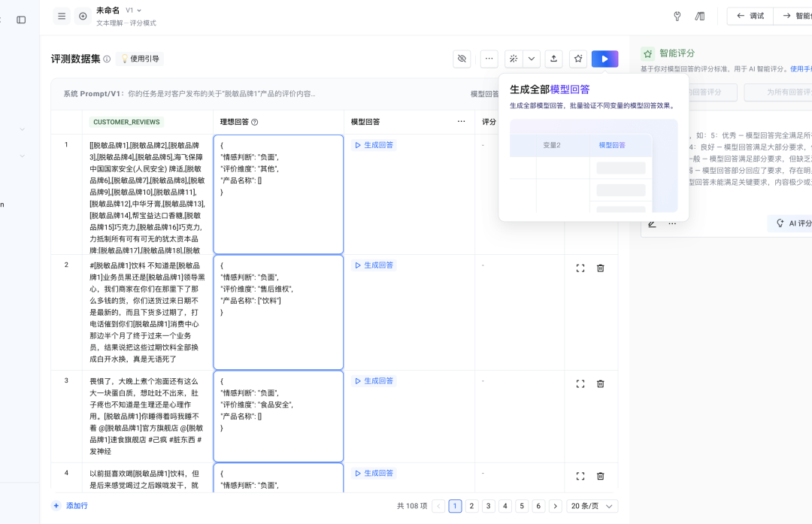Click 生成回答 for row 3
The image size is (812, 524).
[374, 380]
